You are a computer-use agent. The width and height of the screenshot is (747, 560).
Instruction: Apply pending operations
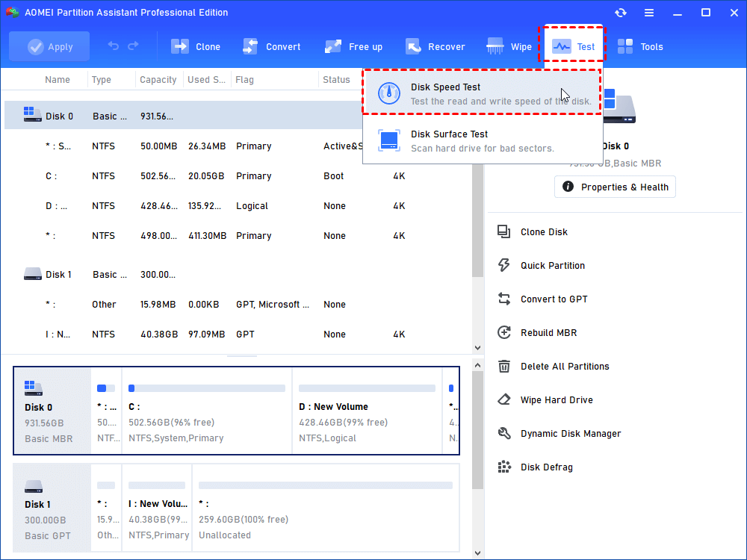click(x=49, y=46)
